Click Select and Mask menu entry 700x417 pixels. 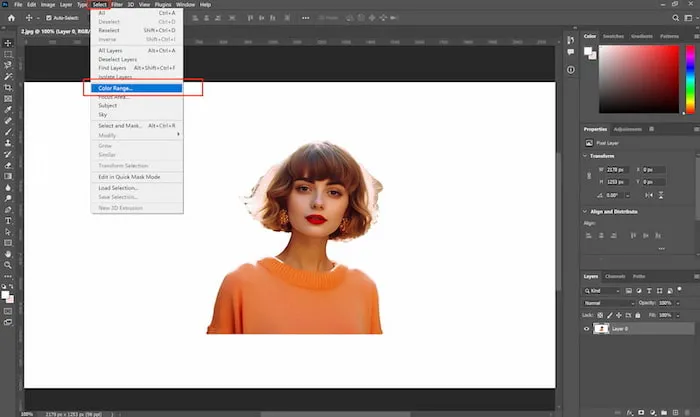[x=121, y=126]
